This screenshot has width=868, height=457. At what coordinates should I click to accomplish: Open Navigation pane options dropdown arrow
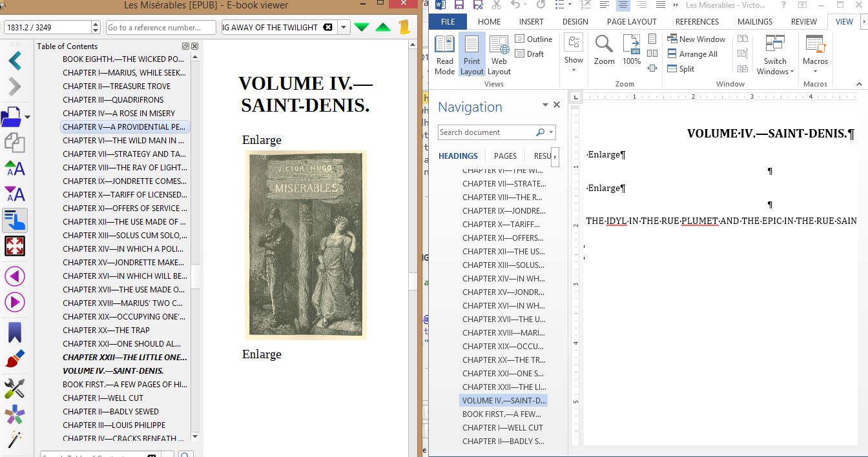pyautogui.click(x=545, y=105)
